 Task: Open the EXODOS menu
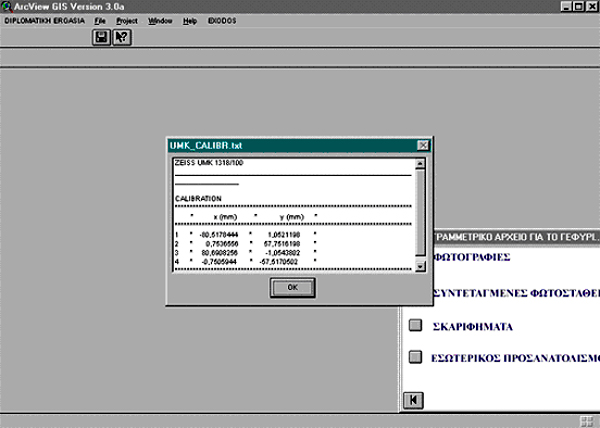pos(222,21)
